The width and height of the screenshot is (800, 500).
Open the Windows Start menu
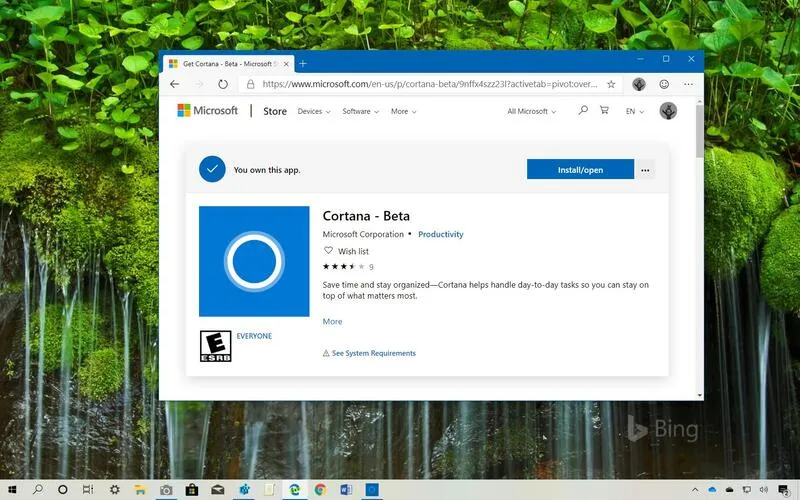(12, 490)
